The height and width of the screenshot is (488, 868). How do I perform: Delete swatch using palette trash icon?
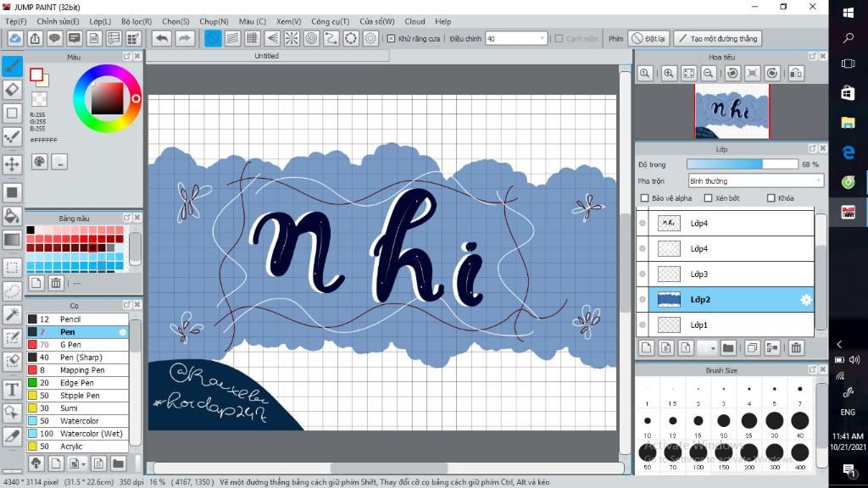point(56,283)
